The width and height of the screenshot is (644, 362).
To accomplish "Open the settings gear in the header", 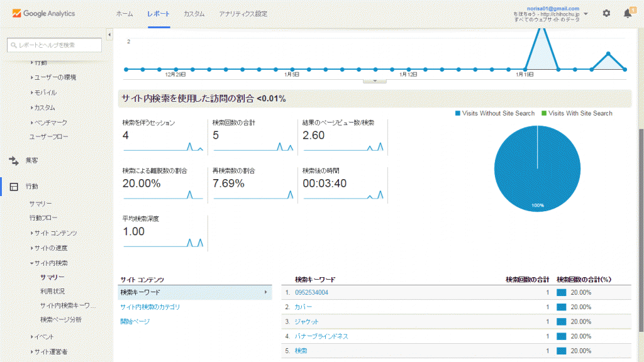I will coord(606,13).
